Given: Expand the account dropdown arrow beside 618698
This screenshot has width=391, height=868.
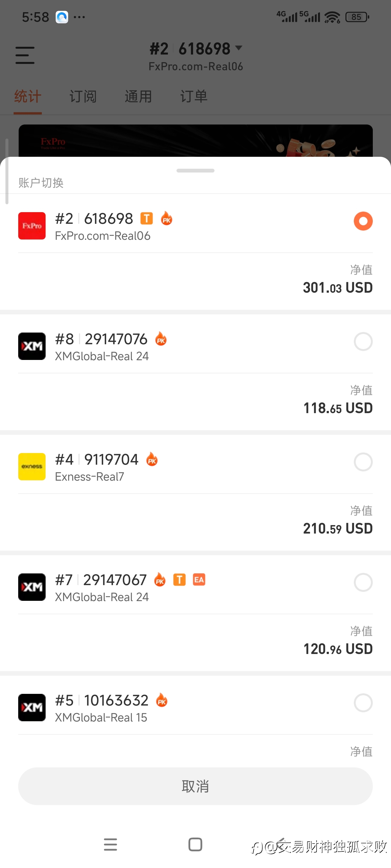Looking at the screenshot, I should point(238,48).
